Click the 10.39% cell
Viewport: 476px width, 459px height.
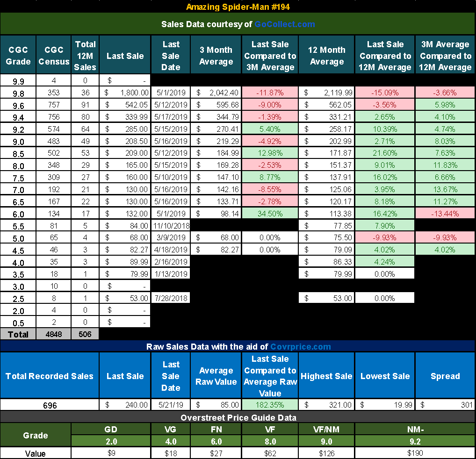click(x=385, y=129)
